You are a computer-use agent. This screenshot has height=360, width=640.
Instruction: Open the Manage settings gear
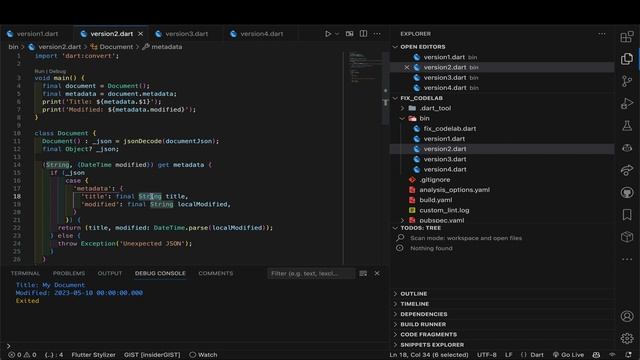click(x=627, y=338)
